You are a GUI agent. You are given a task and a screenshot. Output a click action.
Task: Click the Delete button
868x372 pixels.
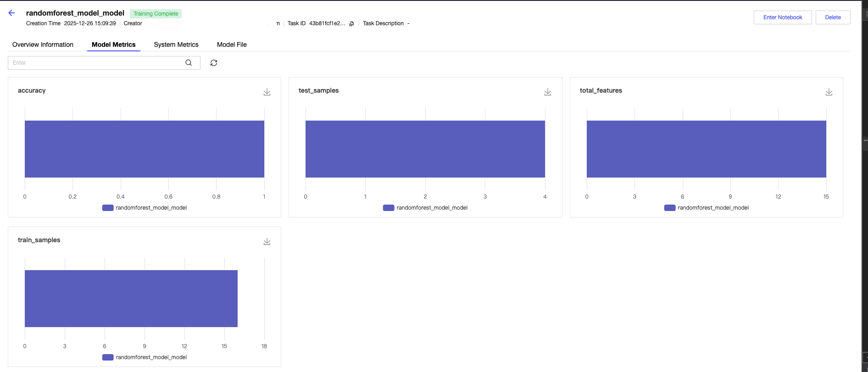click(x=833, y=17)
